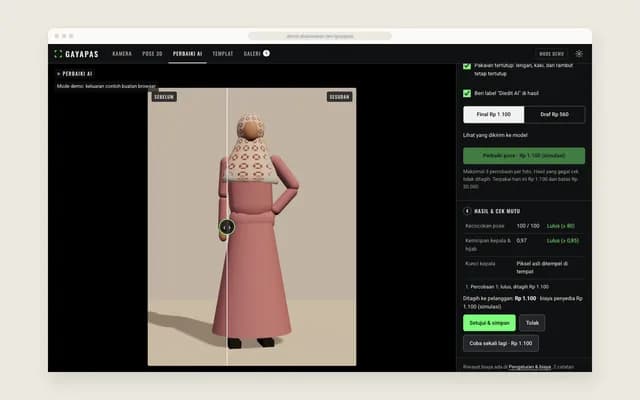The image size is (640, 400).
Task: Select the Draf Rp 560 option
Action: pos(554,115)
